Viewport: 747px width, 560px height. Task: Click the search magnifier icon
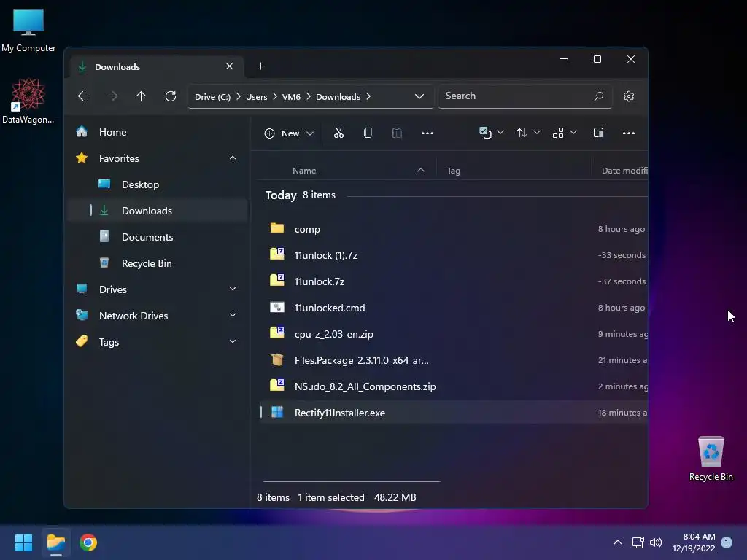pyautogui.click(x=599, y=96)
